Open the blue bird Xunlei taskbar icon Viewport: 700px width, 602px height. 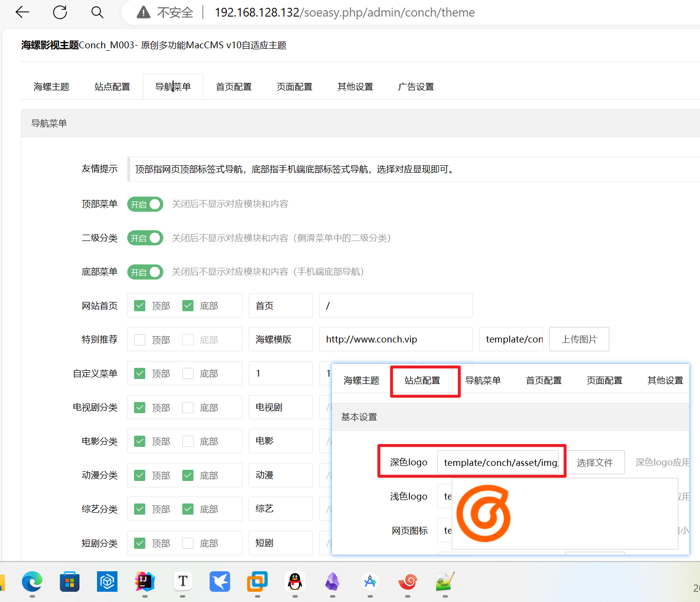tap(220, 582)
